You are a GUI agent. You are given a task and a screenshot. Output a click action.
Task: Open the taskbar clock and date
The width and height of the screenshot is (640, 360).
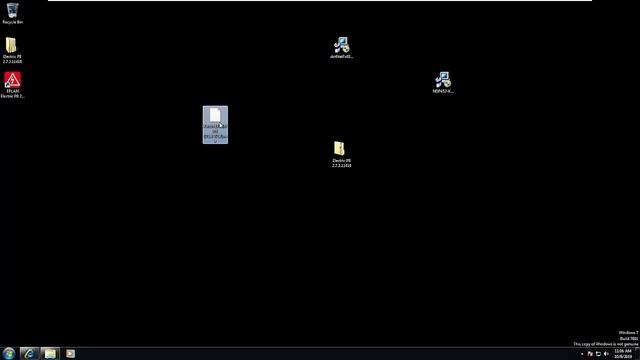click(x=623, y=353)
